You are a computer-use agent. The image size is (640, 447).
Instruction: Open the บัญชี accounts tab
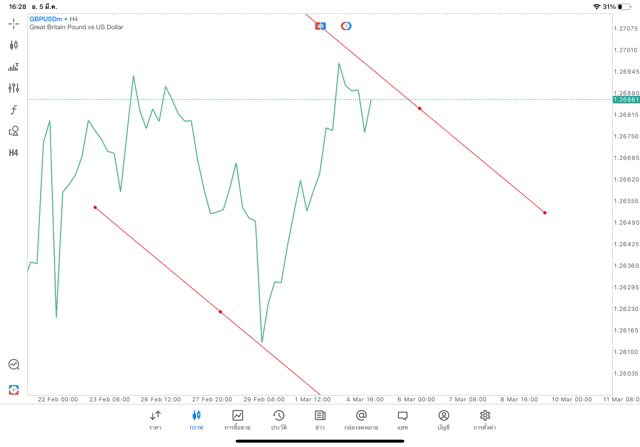click(443, 419)
